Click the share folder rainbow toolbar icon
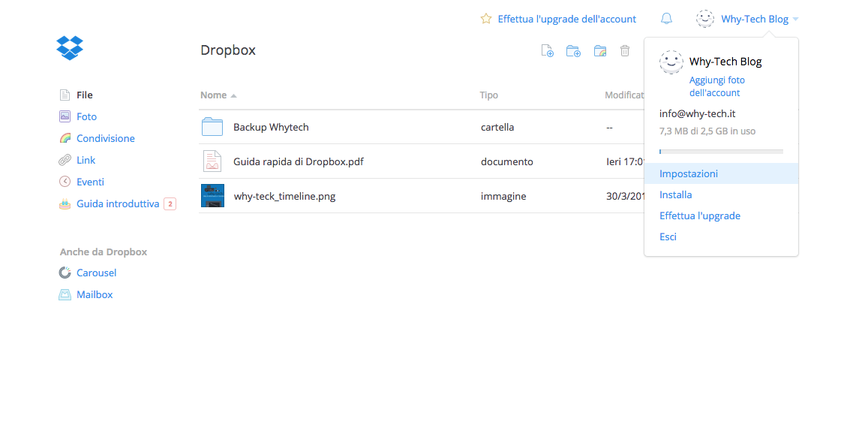The image size is (868, 431). tap(600, 51)
